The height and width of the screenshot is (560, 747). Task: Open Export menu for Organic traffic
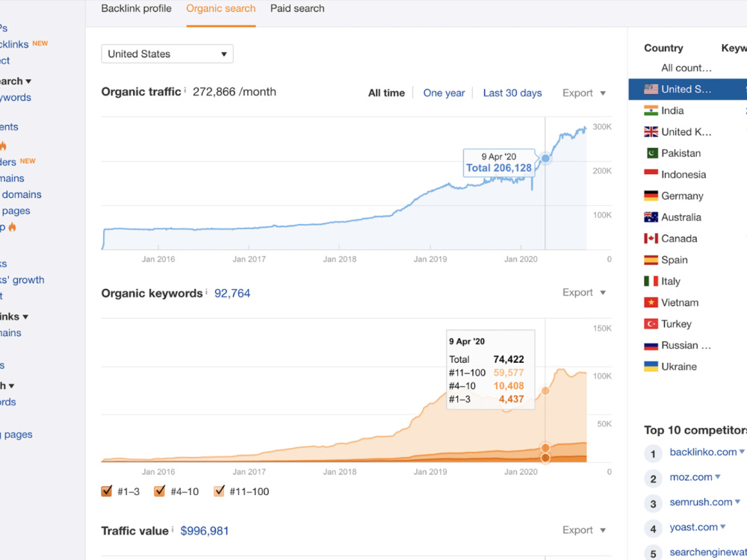[x=584, y=93]
